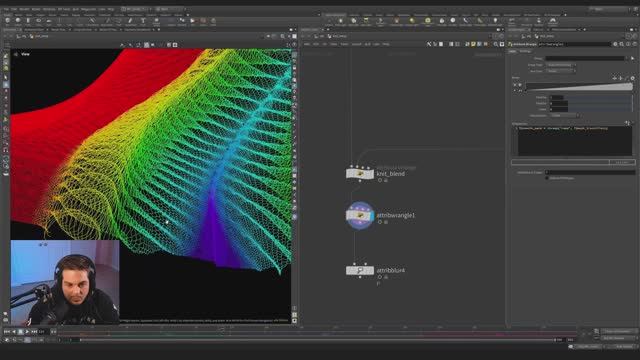The image size is (640, 360).
Task: Open ramp gear options icon
Action: tap(633, 78)
